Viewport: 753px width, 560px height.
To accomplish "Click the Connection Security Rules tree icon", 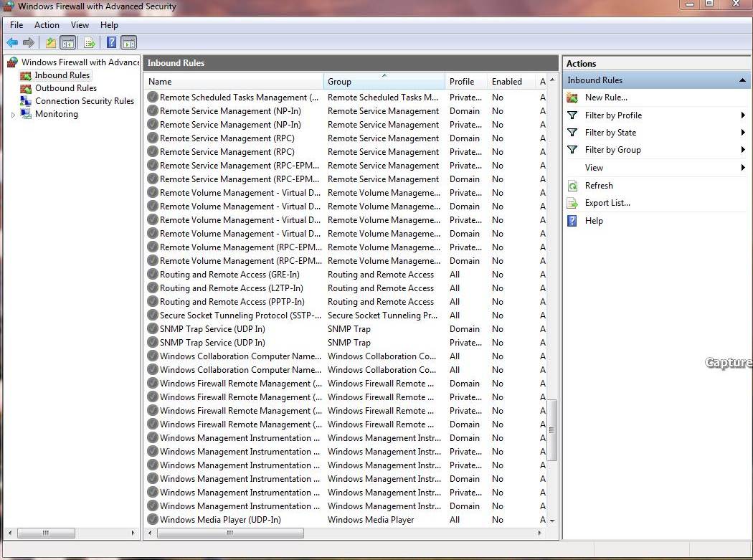I will (25, 101).
